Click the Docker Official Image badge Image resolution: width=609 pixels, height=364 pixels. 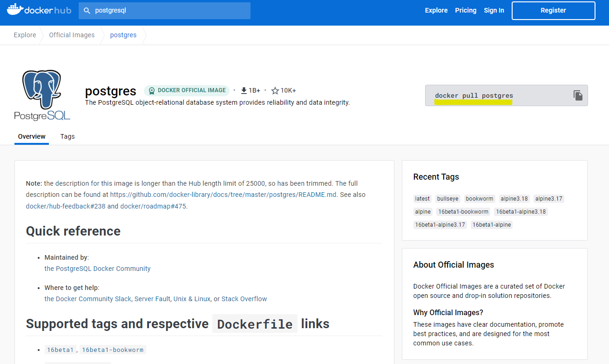pyautogui.click(x=187, y=90)
